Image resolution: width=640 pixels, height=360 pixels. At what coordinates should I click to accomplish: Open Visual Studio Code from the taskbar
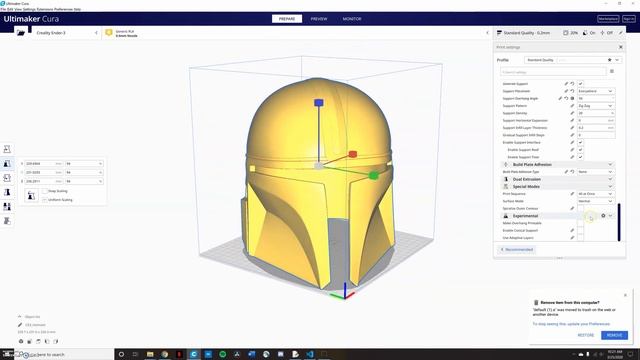coord(310,354)
